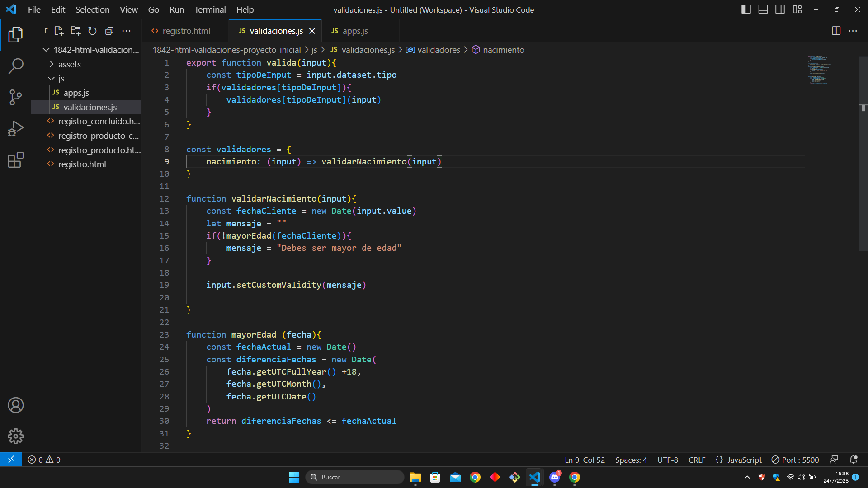Click validaciones.js breadcrumb item
Screen dimensions: 868x488
[363, 50]
